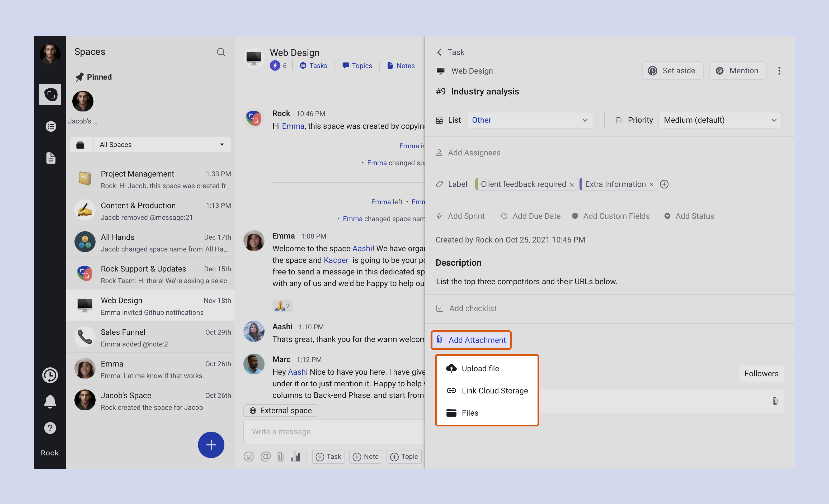Image resolution: width=829 pixels, height=504 pixels.
Task: Switch to the Topics tab
Action: click(357, 65)
